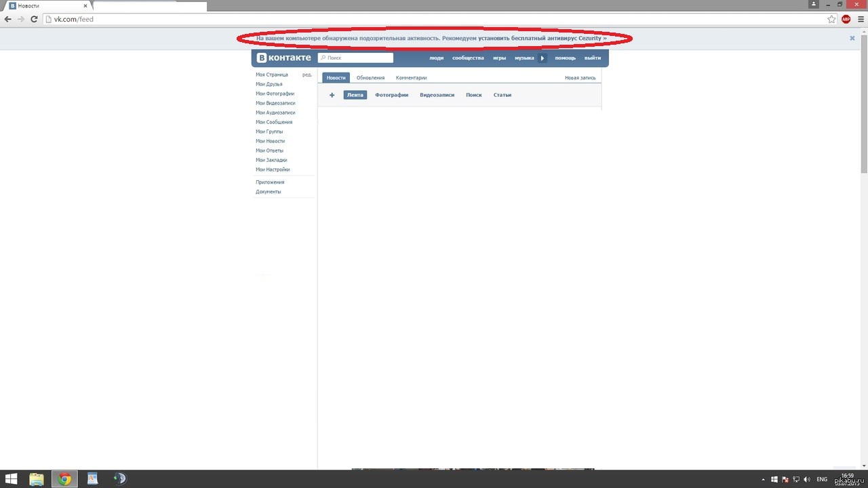This screenshot has width=868, height=488.
Task: Open Мои Сообщения in the sidebar
Action: (x=274, y=122)
